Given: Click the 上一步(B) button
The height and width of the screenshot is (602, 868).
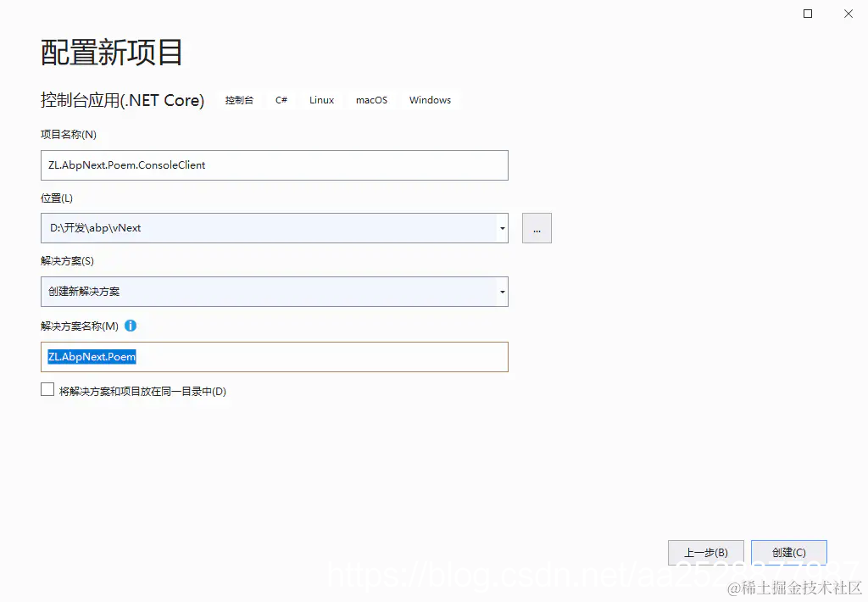Looking at the screenshot, I should [706, 552].
